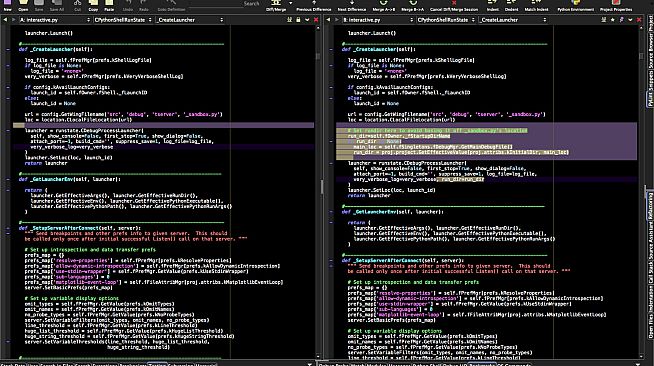654x366 pixels.
Task: Click the Undo toolbar icon
Action: coord(128,5)
